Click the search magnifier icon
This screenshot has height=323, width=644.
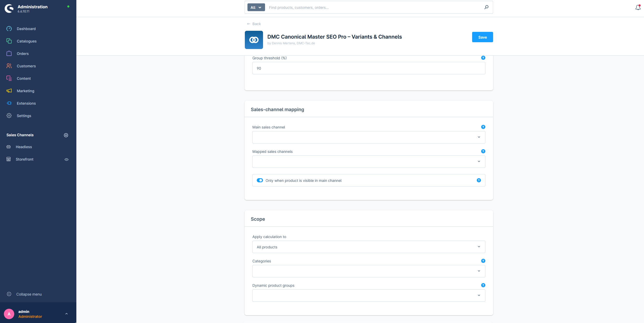(x=486, y=7)
